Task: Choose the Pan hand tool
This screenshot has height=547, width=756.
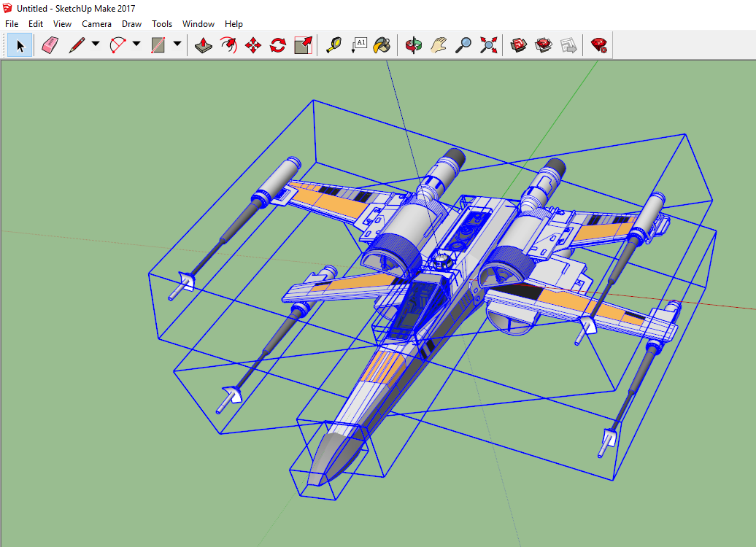Action: coord(439,45)
